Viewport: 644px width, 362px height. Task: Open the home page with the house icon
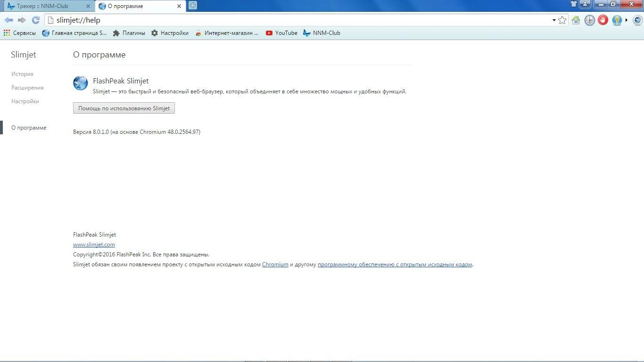click(x=576, y=20)
